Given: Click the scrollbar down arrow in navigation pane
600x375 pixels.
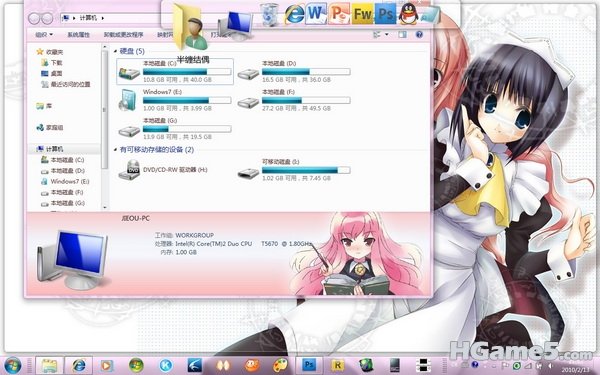Looking at the screenshot, I should tap(104, 207).
